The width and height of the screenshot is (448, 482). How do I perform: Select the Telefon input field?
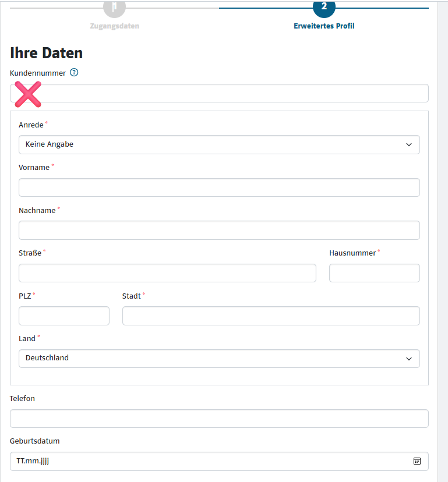click(x=219, y=419)
